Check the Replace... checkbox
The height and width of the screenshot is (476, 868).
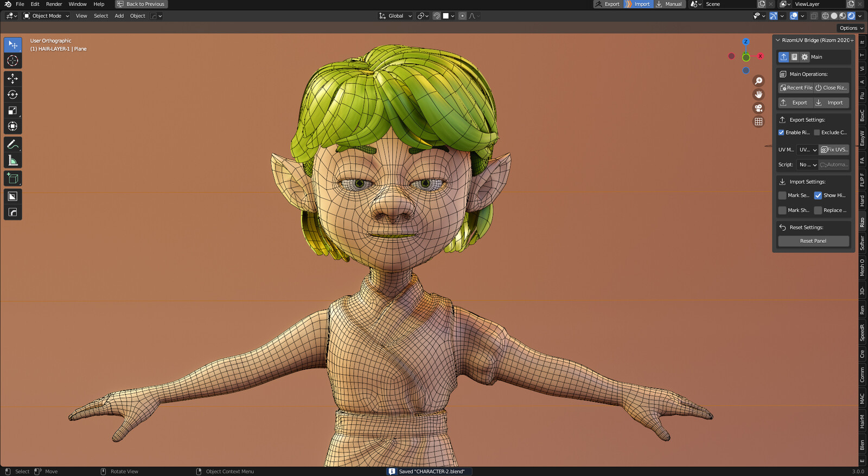(x=818, y=210)
